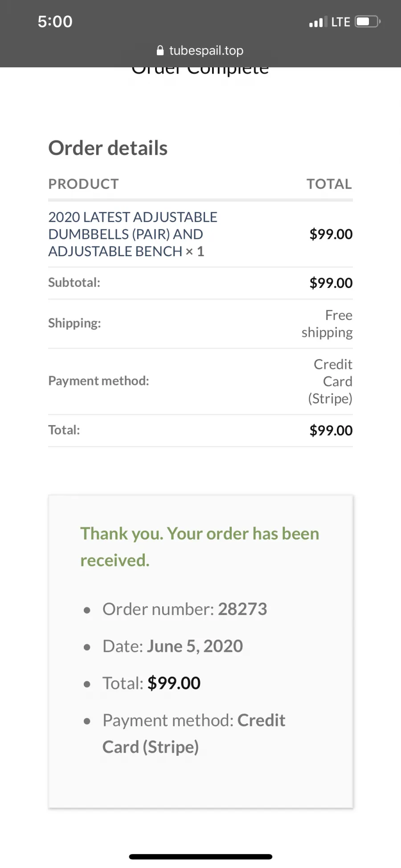Tap the home indicator bar at bottom
Viewport: 401px width, 868px height.
[x=200, y=856]
